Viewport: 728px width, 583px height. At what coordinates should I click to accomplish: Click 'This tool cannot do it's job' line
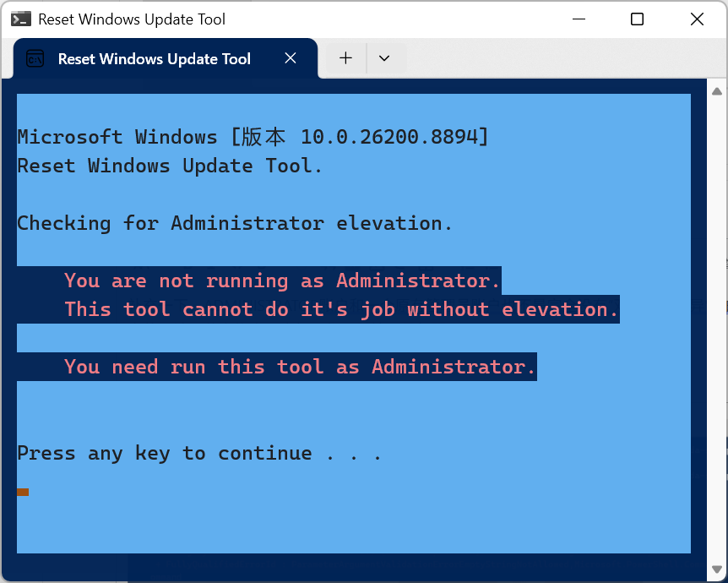click(341, 309)
